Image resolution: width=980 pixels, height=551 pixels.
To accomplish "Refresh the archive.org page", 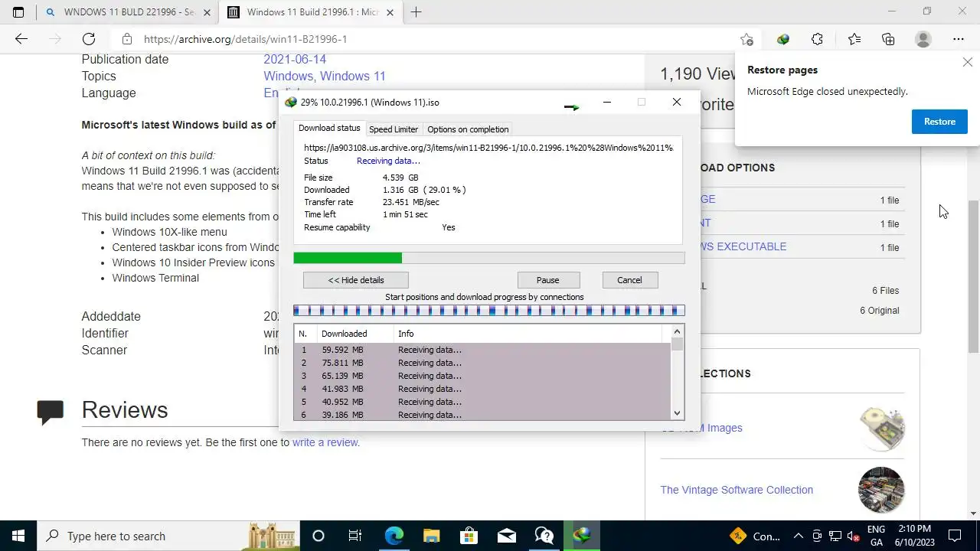I will [x=89, y=39].
